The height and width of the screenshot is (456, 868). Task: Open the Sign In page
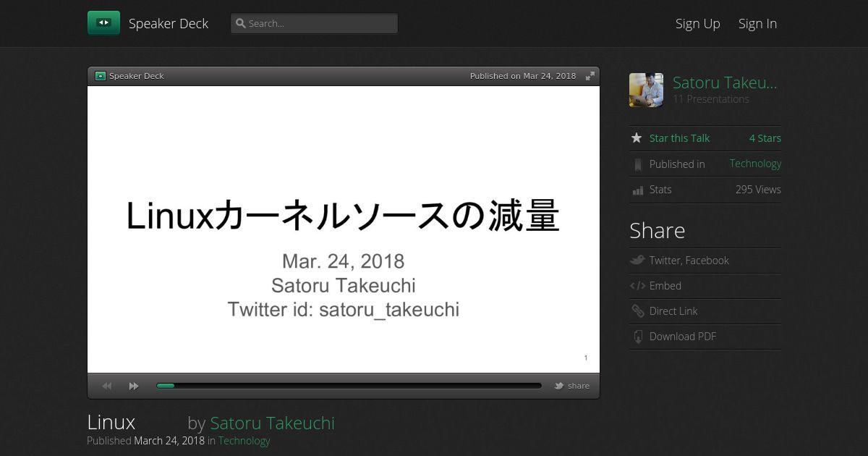[x=757, y=23]
